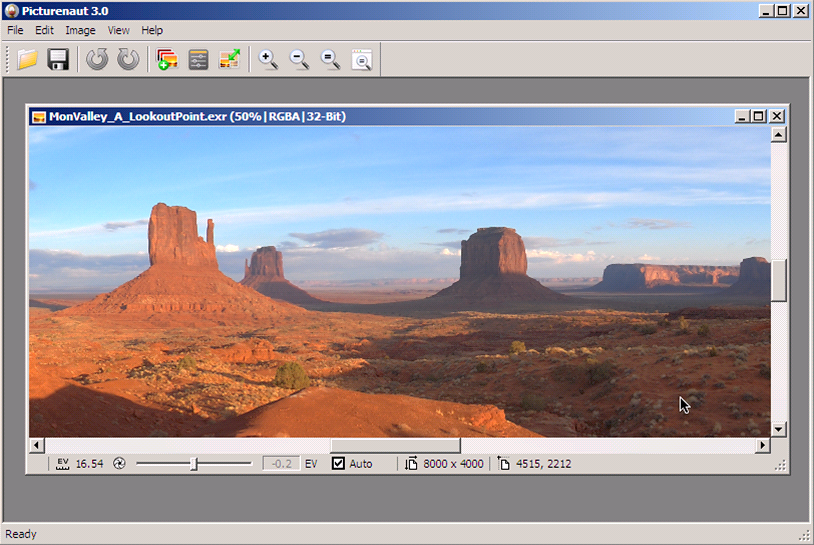Click the Generate HDR image stack icon
814x545 pixels.
click(x=167, y=60)
